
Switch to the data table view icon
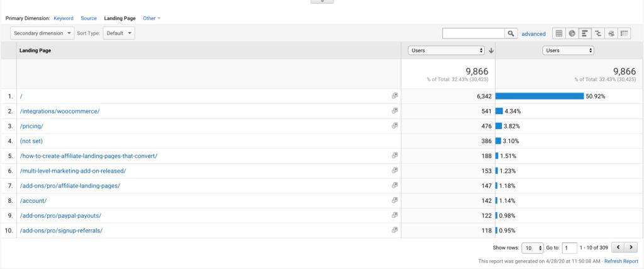pos(558,33)
